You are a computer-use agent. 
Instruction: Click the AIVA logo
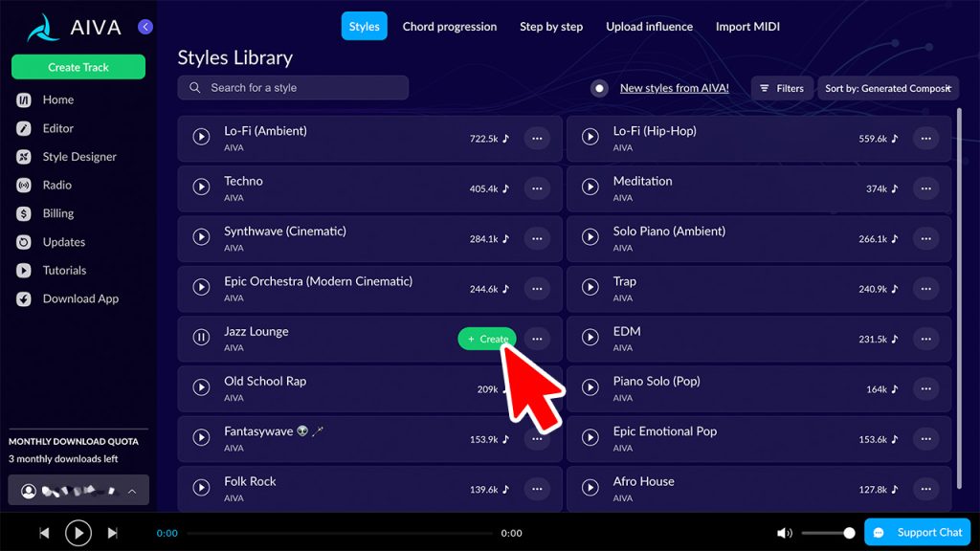coord(74,28)
